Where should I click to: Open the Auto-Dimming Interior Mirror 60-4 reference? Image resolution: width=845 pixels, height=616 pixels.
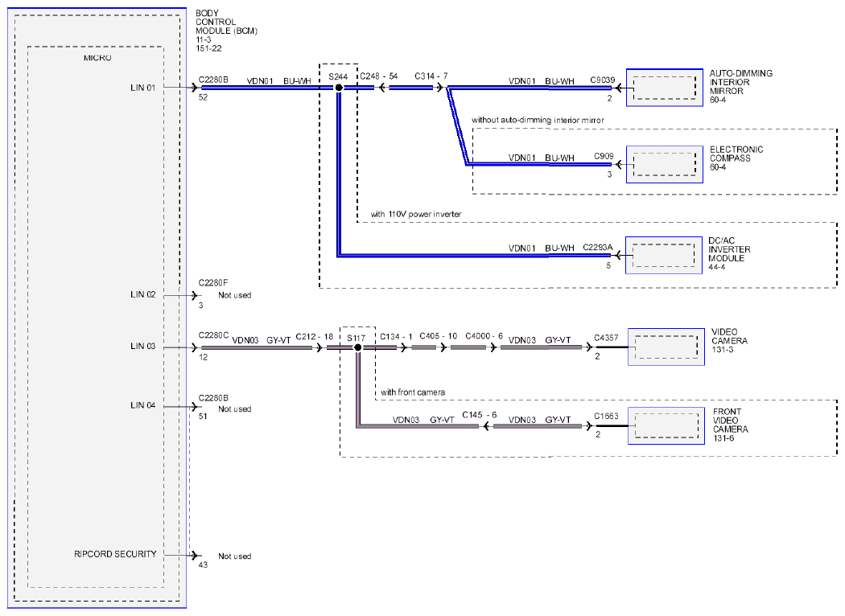click(x=717, y=101)
